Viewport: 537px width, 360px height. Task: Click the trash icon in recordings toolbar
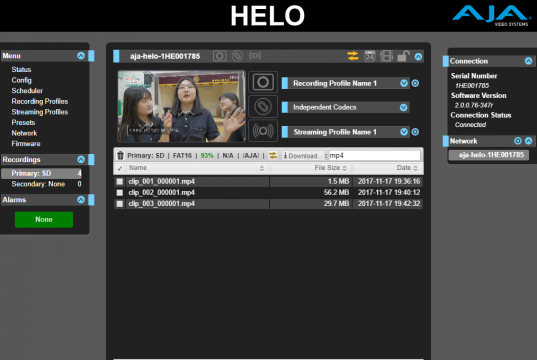120,156
